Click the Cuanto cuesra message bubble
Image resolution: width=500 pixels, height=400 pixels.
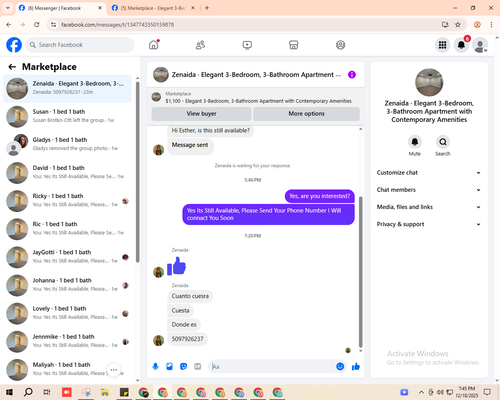coord(190,296)
